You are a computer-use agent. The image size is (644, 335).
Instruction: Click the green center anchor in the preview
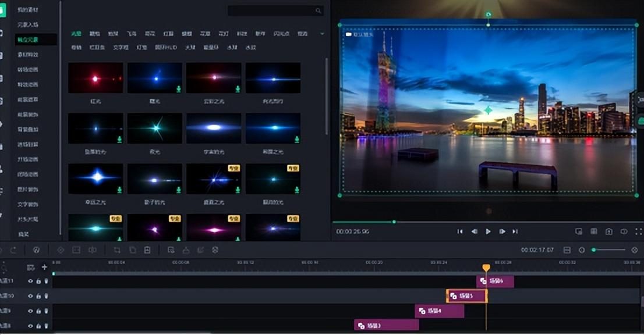pyautogui.click(x=488, y=111)
